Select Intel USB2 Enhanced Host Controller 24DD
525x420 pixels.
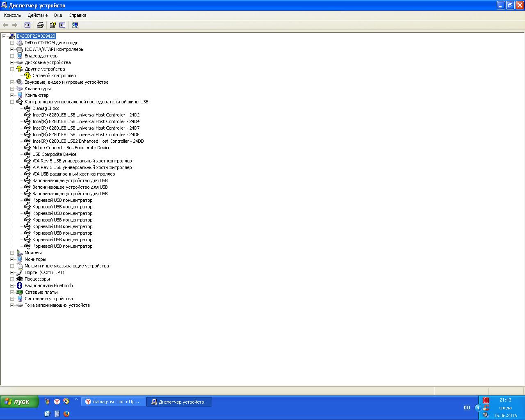tap(88, 141)
